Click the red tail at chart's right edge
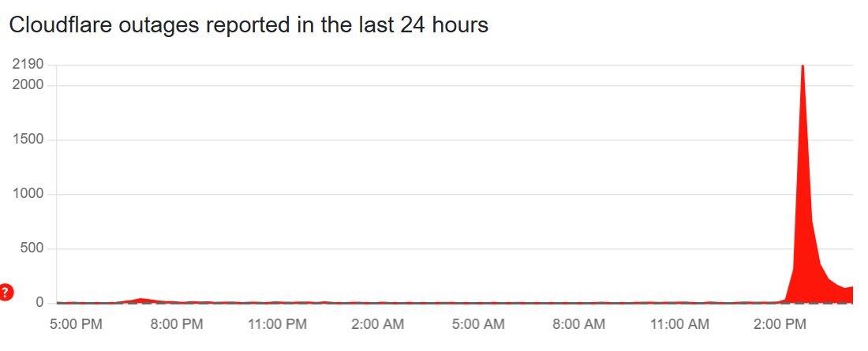Image resolution: width=868 pixels, height=351 pixels. [849, 296]
